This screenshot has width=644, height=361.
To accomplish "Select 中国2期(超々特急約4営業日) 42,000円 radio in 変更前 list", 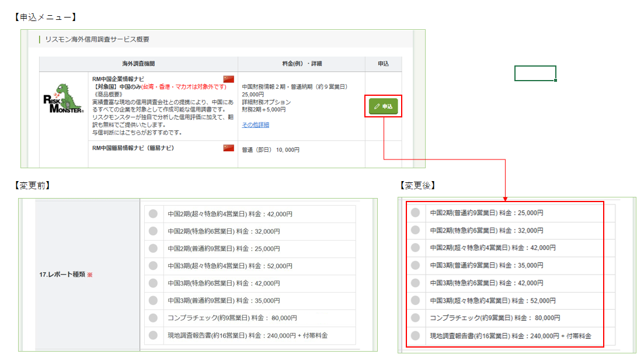I will (x=153, y=214).
